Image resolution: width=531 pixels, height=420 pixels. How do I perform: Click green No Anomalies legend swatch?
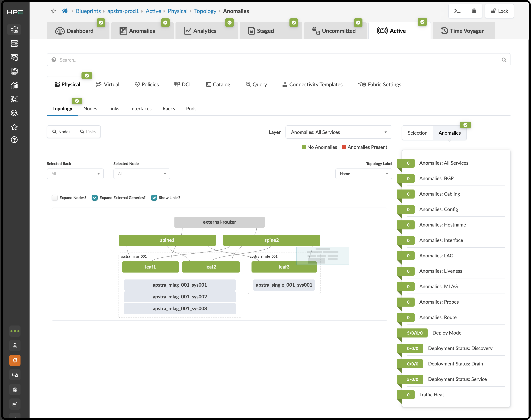pyautogui.click(x=304, y=147)
